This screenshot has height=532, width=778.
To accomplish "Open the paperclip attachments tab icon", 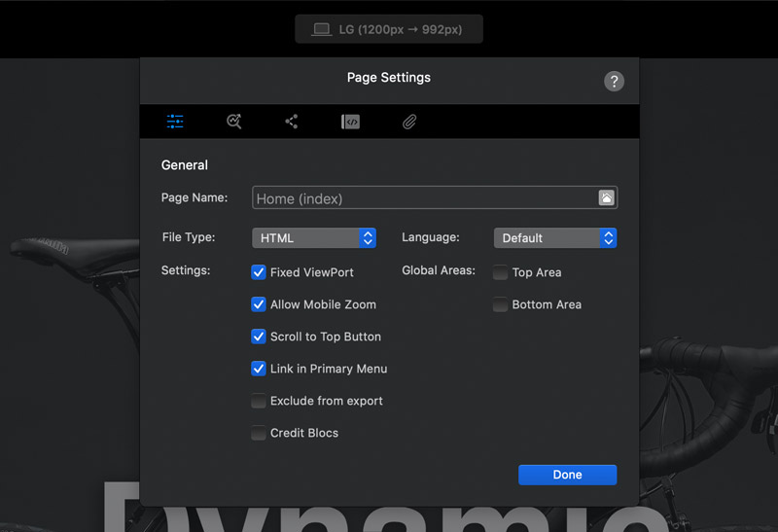I will (409, 122).
